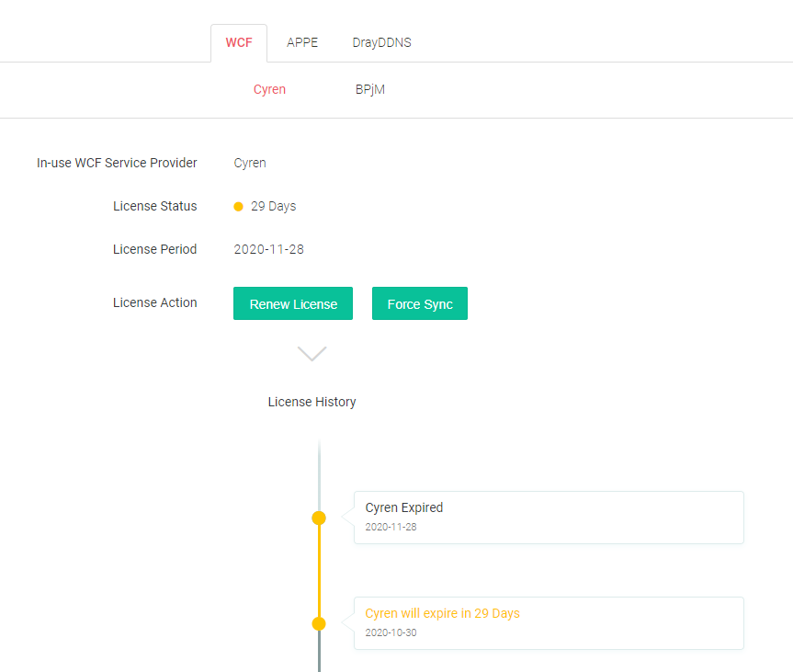Click the Force Sync button
793x672 pixels.
420,303
